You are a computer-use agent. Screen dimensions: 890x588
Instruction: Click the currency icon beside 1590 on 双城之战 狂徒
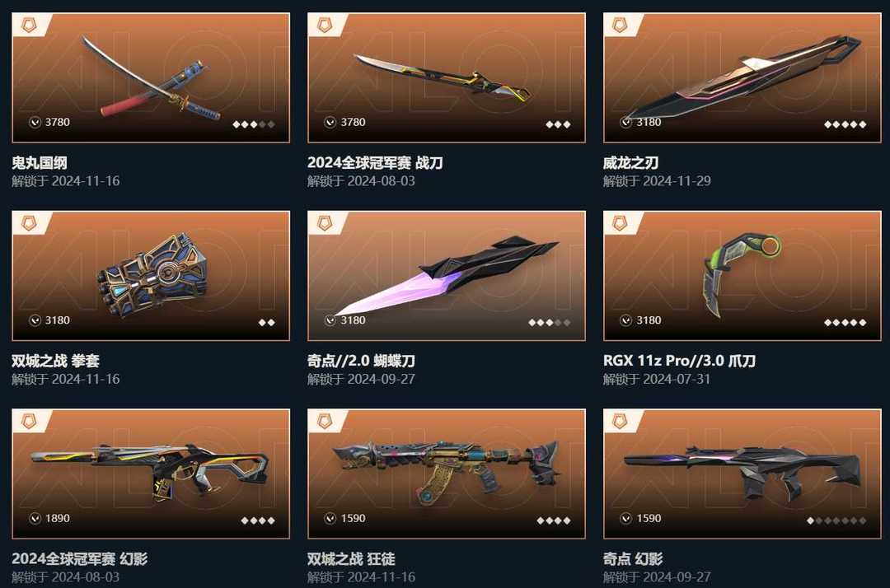pos(330,518)
